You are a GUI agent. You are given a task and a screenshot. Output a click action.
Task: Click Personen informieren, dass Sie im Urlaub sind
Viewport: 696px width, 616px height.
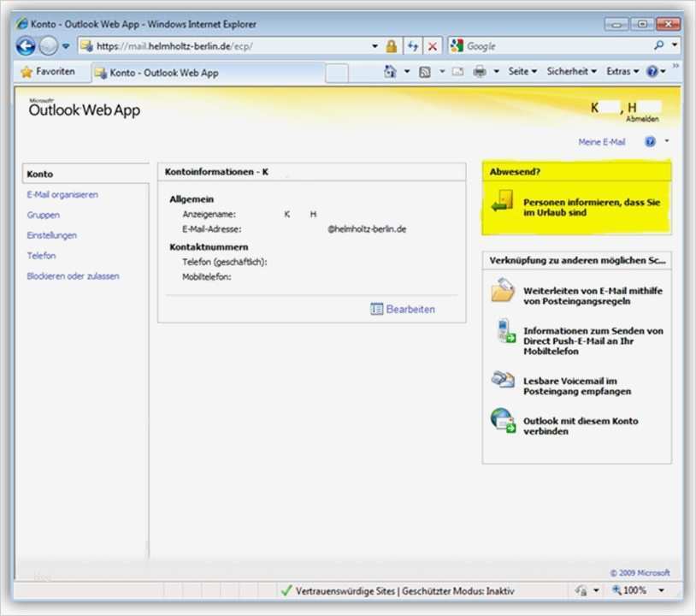[x=591, y=207]
